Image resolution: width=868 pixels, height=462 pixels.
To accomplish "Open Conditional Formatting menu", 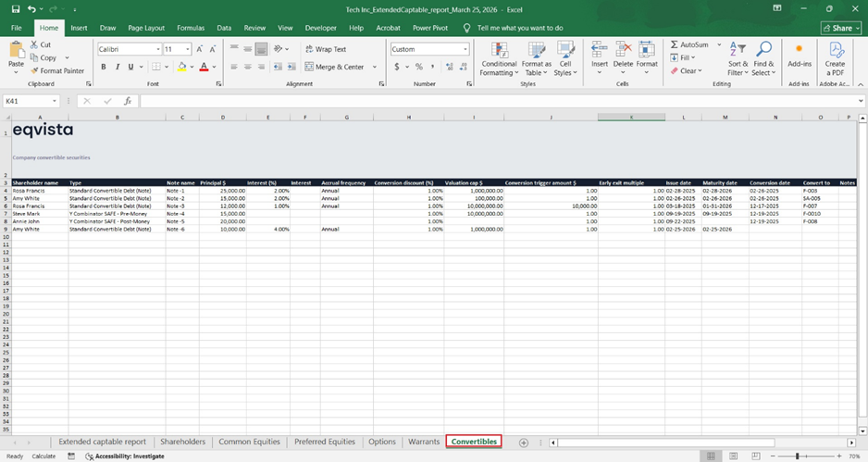I will click(x=499, y=57).
